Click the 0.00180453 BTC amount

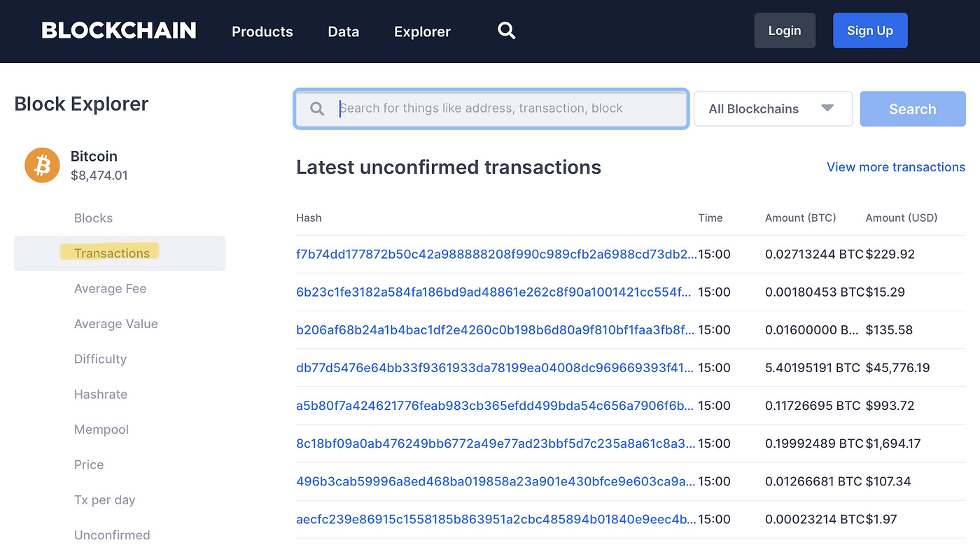(x=815, y=292)
